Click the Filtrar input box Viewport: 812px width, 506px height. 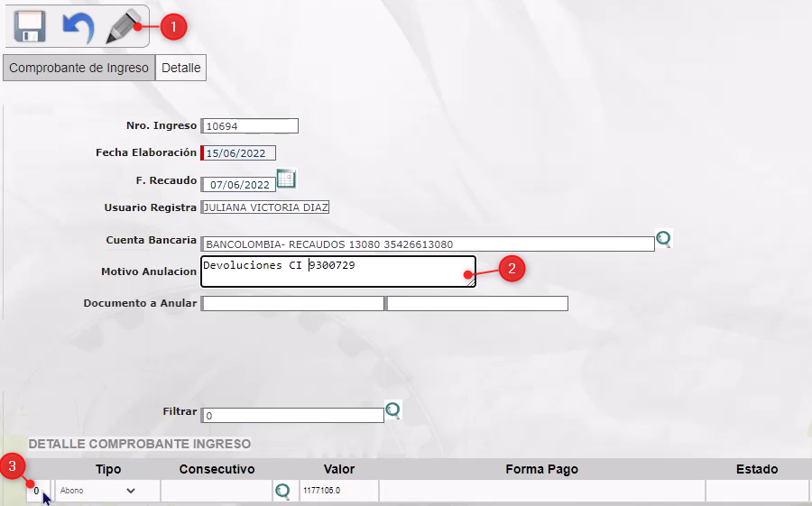(x=293, y=416)
